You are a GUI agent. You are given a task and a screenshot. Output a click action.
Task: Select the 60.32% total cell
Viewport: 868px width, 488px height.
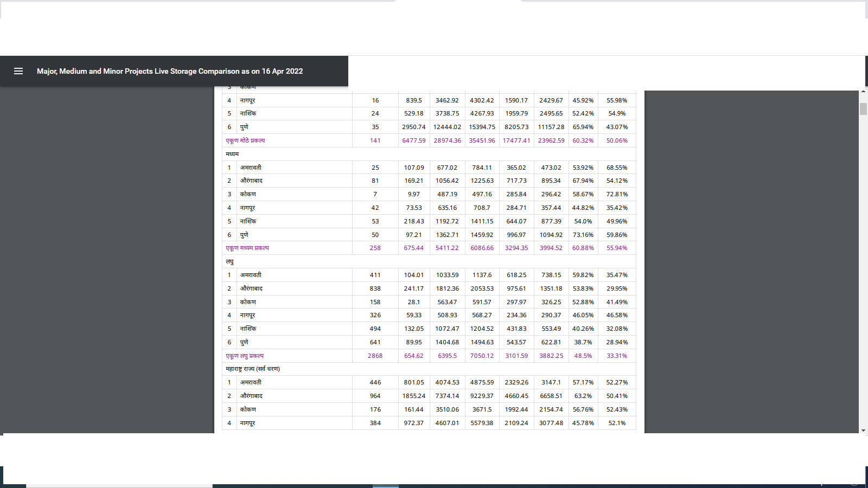583,140
